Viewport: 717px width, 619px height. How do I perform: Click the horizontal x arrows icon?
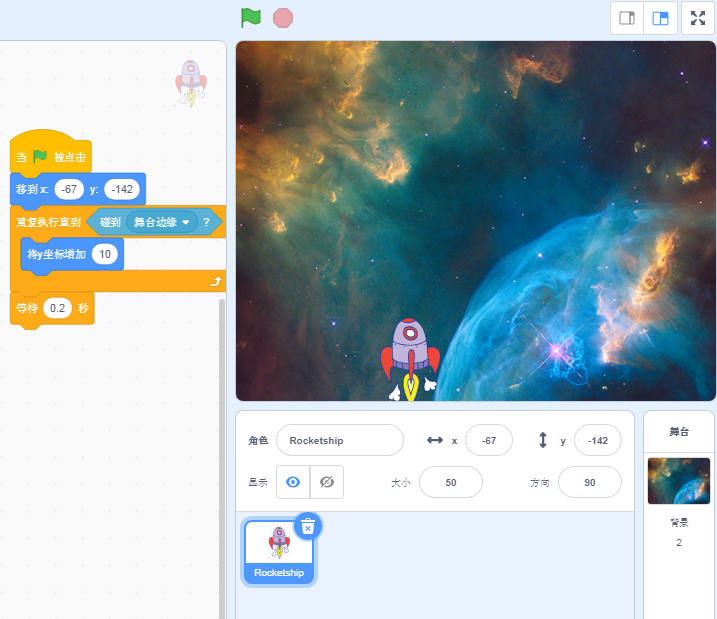click(x=434, y=440)
